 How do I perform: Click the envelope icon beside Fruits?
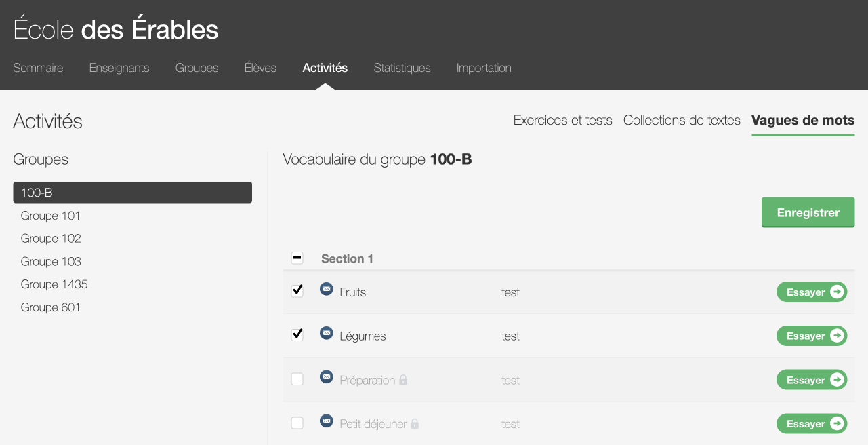pos(326,290)
